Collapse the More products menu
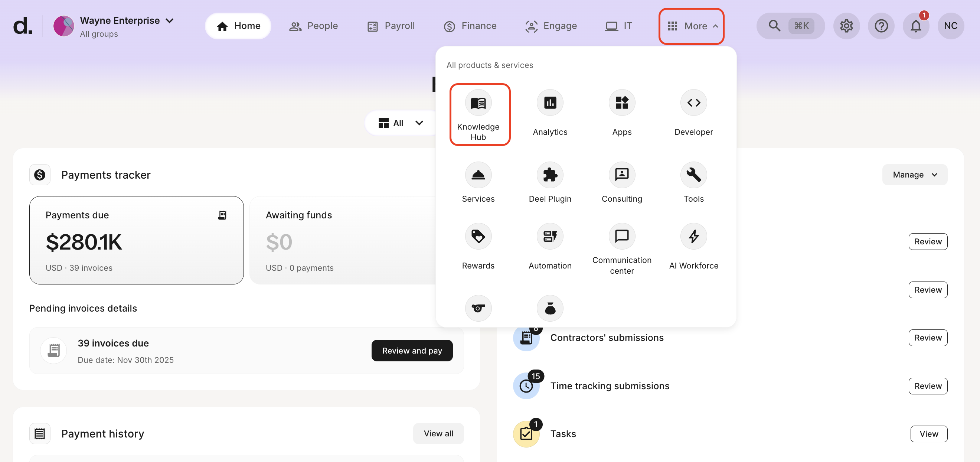Screen dimensions: 980x462 [x=691, y=26]
